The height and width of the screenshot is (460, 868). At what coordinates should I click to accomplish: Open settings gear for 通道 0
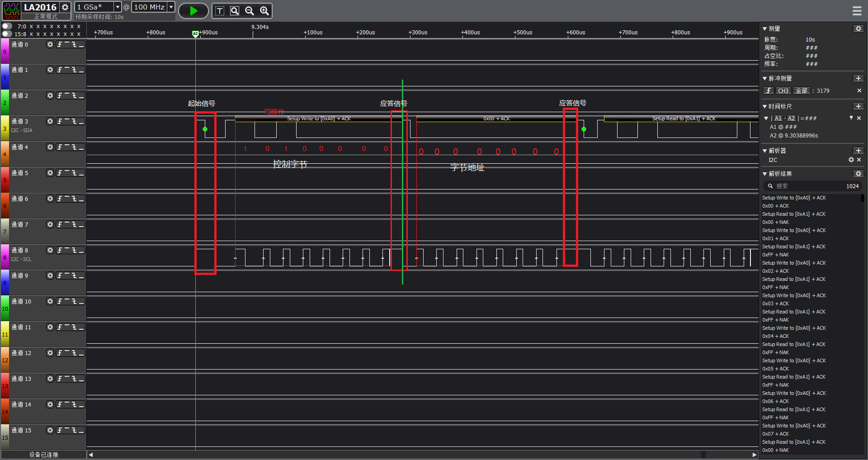point(50,44)
